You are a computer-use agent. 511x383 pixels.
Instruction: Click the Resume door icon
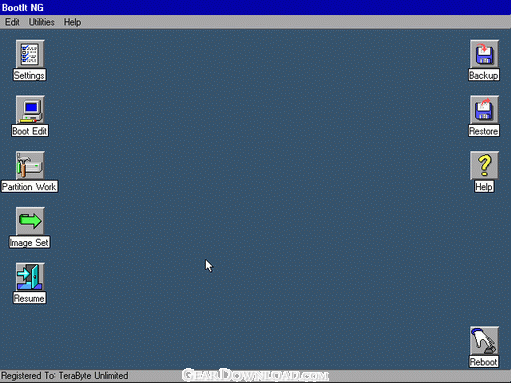pos(30,277)
